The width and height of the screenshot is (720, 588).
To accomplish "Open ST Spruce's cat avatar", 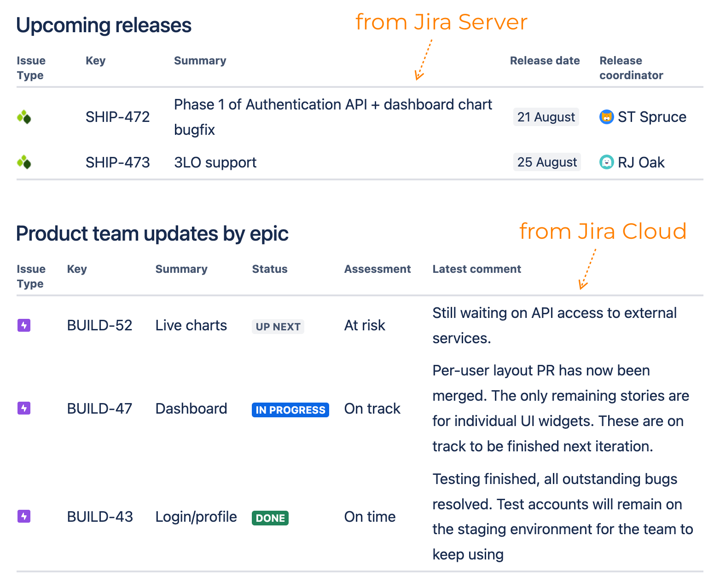I will point(607,117).
